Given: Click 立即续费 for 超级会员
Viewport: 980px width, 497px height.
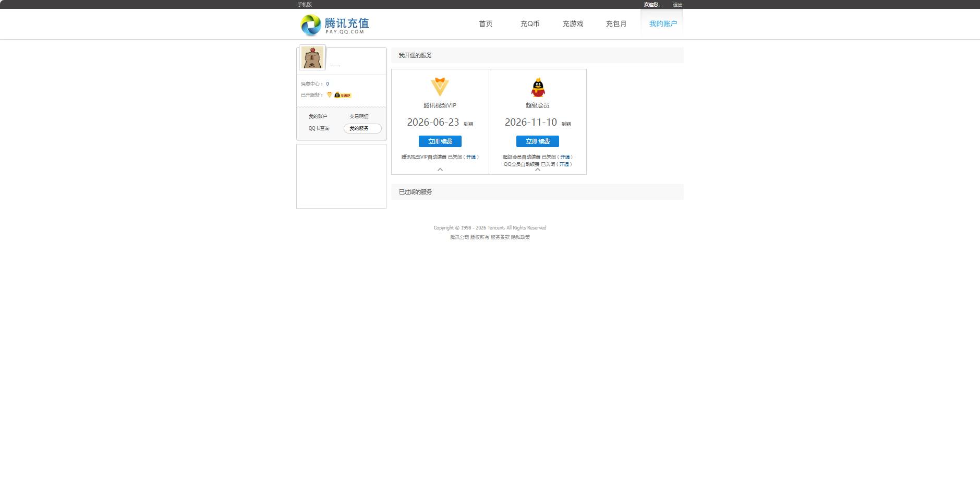Looking at the screenshot, I should [538, 141].
